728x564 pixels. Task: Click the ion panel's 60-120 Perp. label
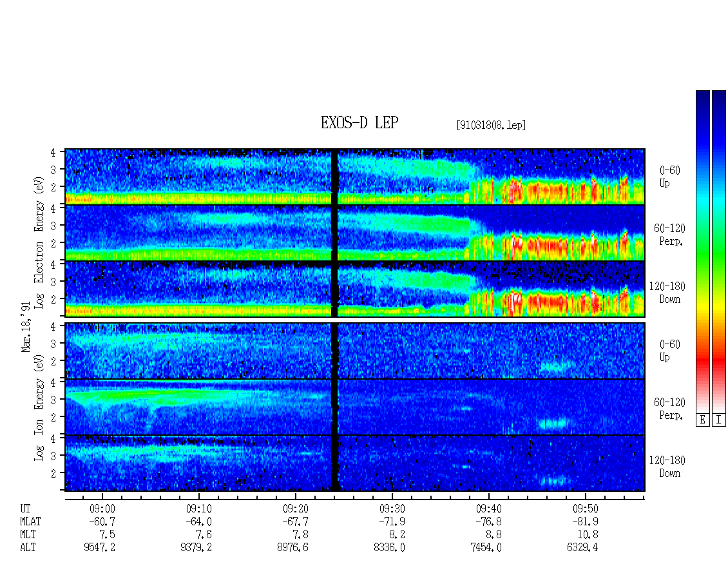click(669, 409)
